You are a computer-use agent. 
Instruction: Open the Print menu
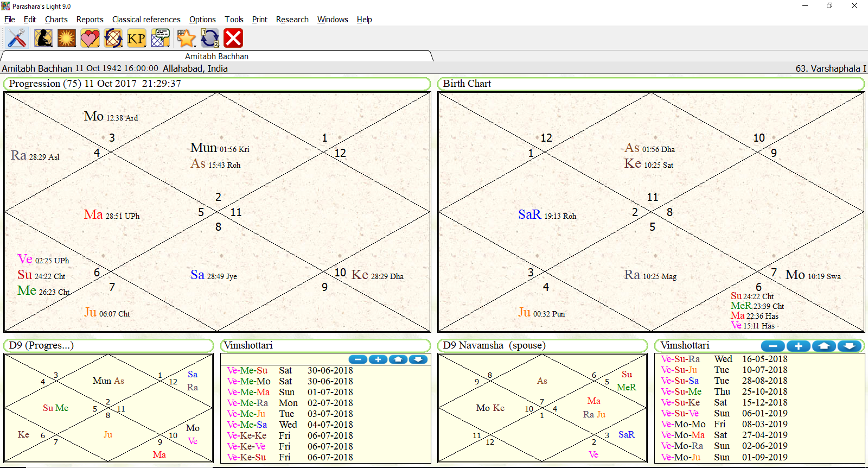(260, 20)
